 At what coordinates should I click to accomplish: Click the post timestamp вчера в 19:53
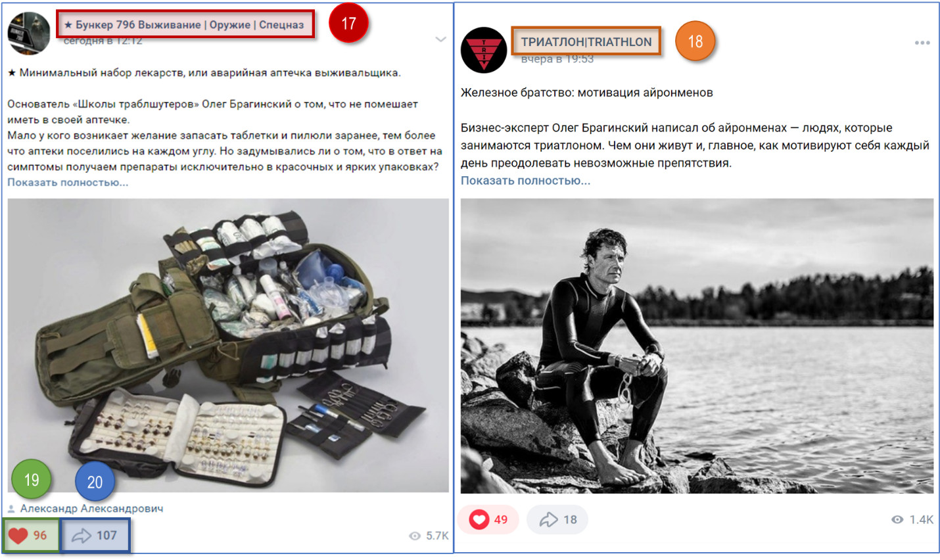click(x=557, y=58)
